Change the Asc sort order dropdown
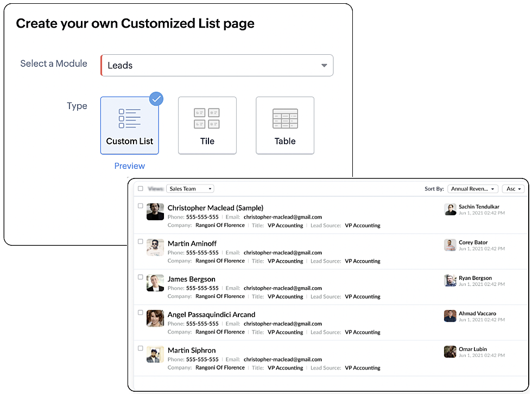The width and height of the screenshot is (532, 395). point(514,189)
